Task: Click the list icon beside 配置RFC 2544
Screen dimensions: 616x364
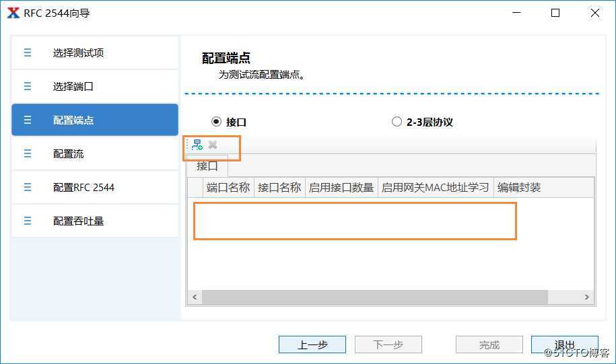Action: (28, 187)
